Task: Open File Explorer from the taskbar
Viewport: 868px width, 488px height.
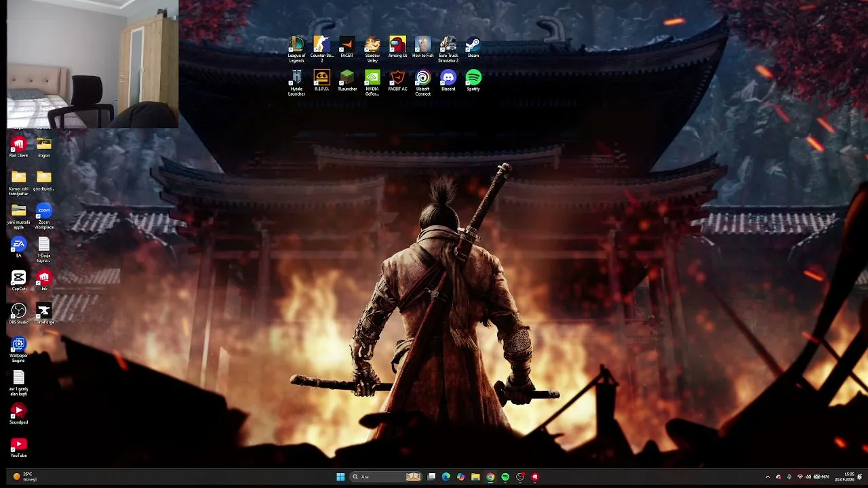Action: (475, 477)
